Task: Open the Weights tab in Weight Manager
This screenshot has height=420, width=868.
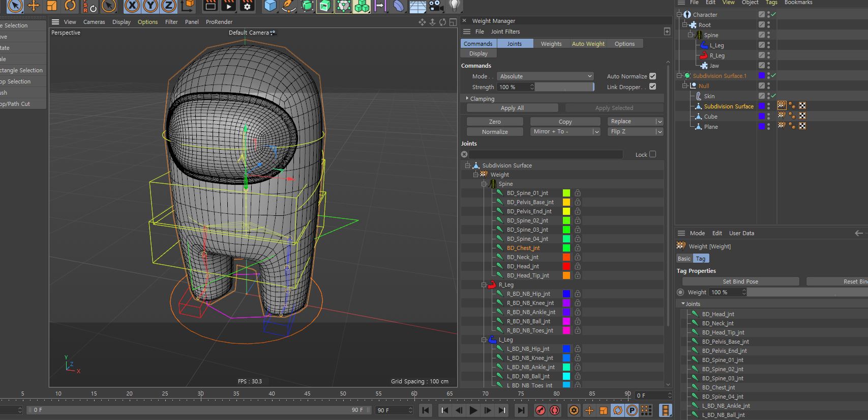Action: coord(551,44)
